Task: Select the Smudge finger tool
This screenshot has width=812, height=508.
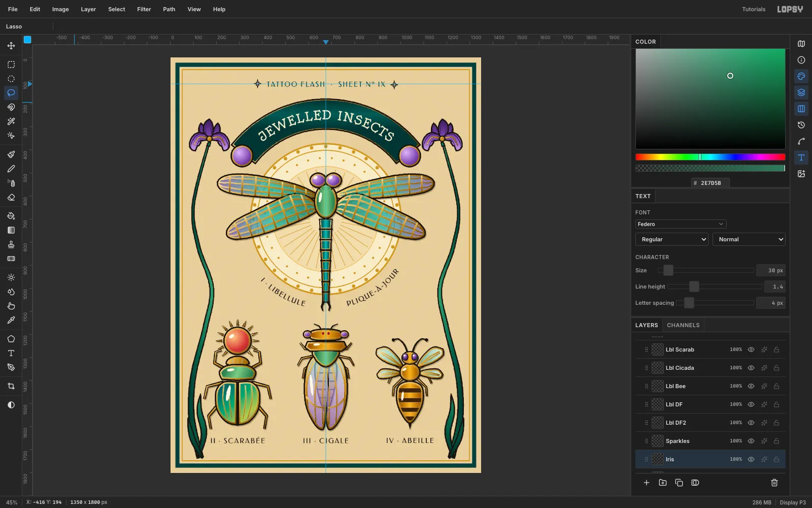Action: coord(11,306)
